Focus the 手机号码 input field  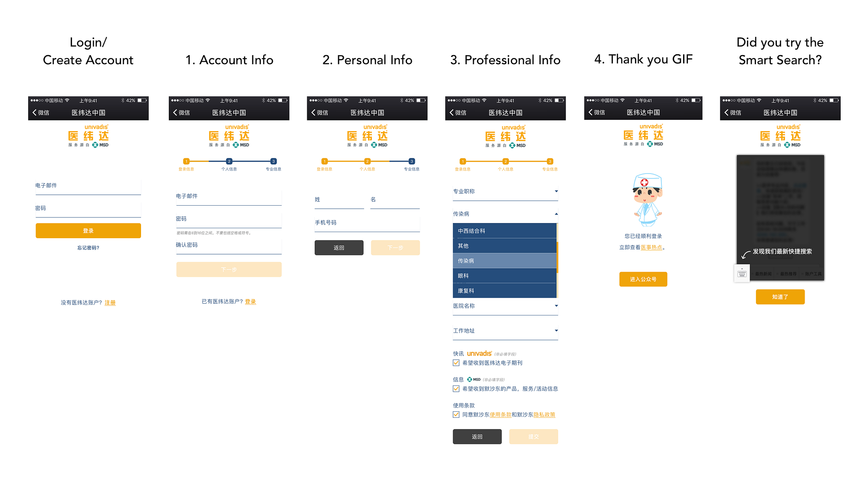pyautogui.click(x=367, y=223)
